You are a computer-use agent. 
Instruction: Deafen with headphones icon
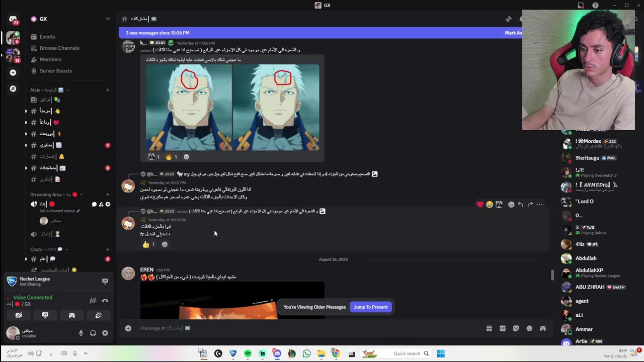coord(93,333)
